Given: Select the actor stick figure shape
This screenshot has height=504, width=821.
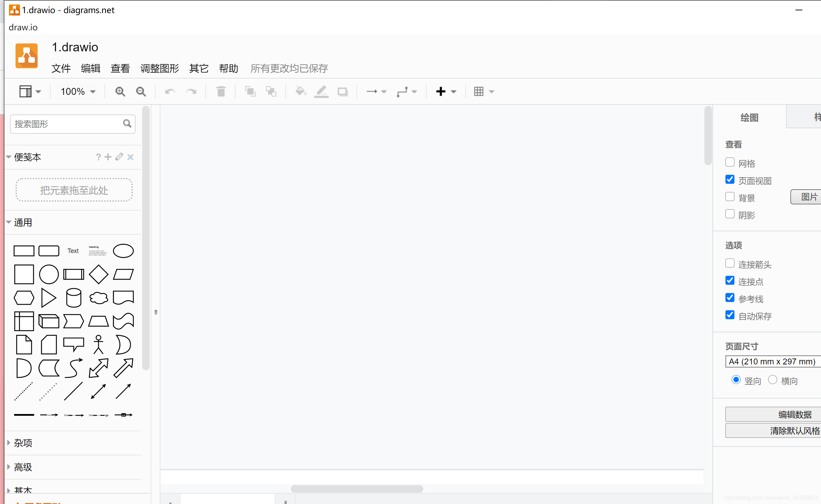Looking at the screenshot, I should pos(98,345).
